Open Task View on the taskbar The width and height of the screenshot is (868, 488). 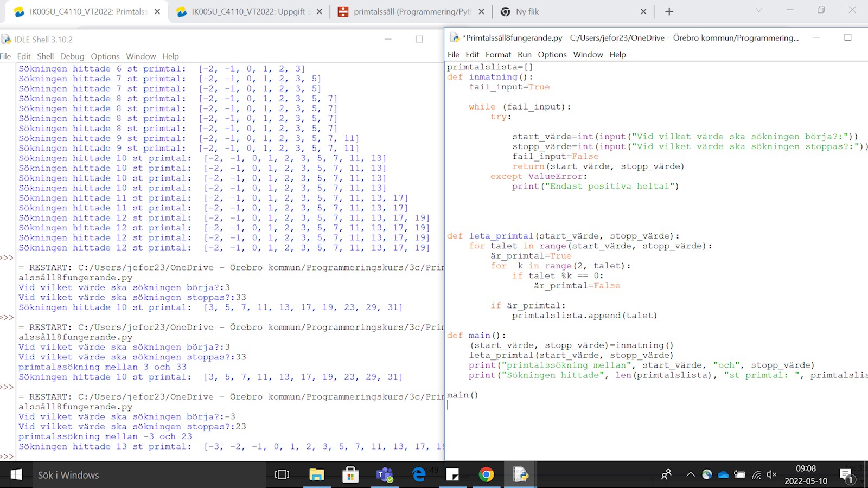[x=282, y=474]
